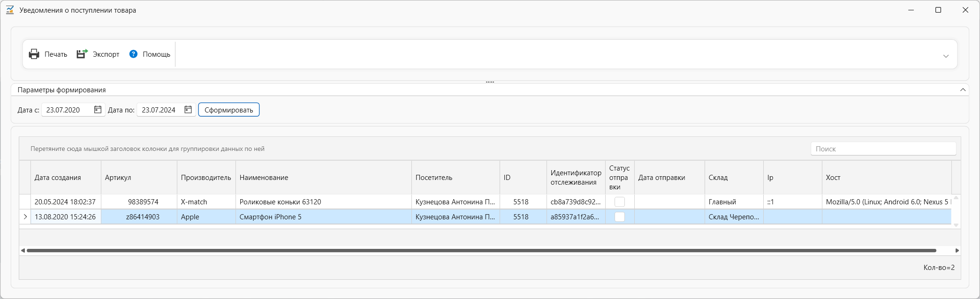The width and height of the screenshot is (980, 299).
Task: Toggle 'Статус отправки' checkbox for Apple row
Action: (x=620, y=217)
